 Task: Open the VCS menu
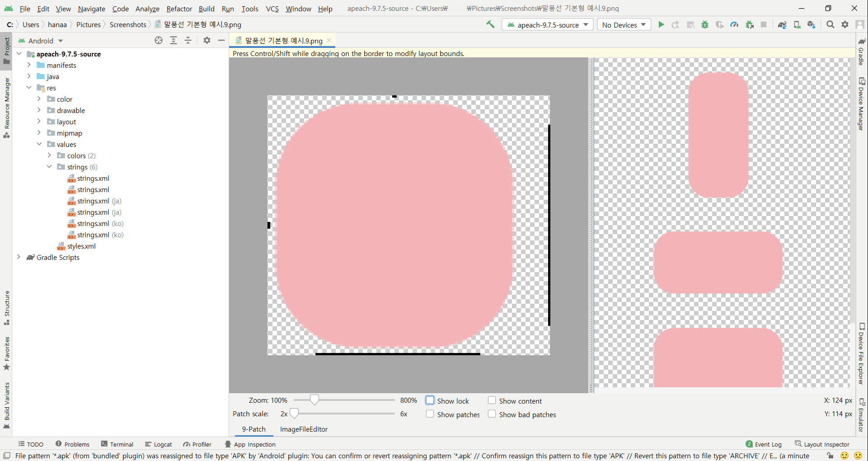(272, 9)
